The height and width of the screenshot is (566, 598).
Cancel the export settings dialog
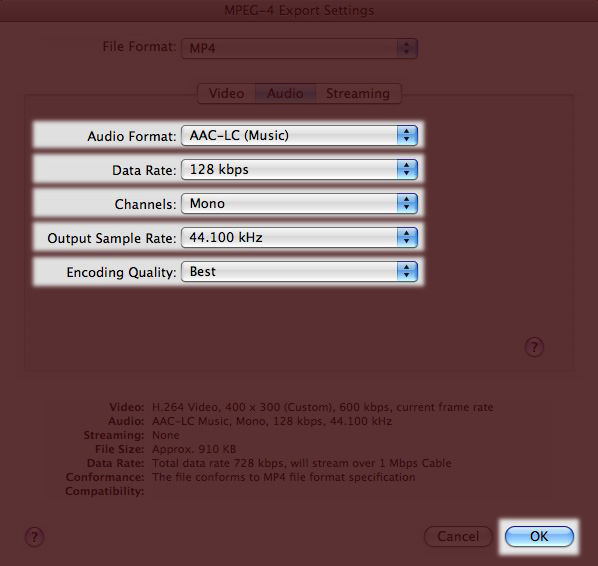tap(458, 536)
